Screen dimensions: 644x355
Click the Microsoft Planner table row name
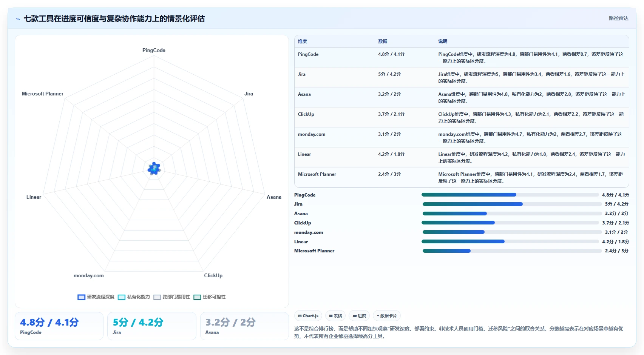click(x=317, y=174)
